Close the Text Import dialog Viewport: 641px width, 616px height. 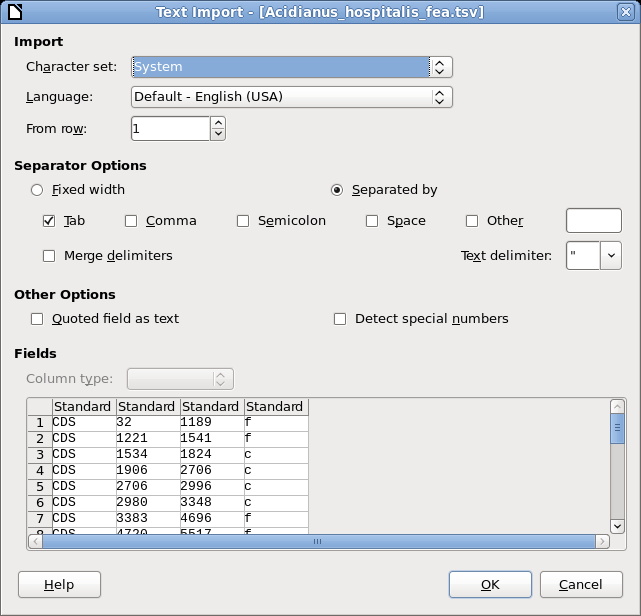click(x=627, y=12)
